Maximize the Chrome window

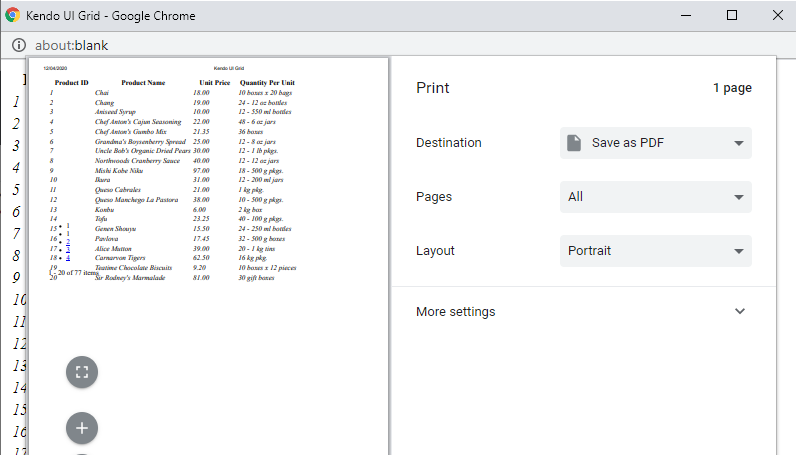coord(732,16)
